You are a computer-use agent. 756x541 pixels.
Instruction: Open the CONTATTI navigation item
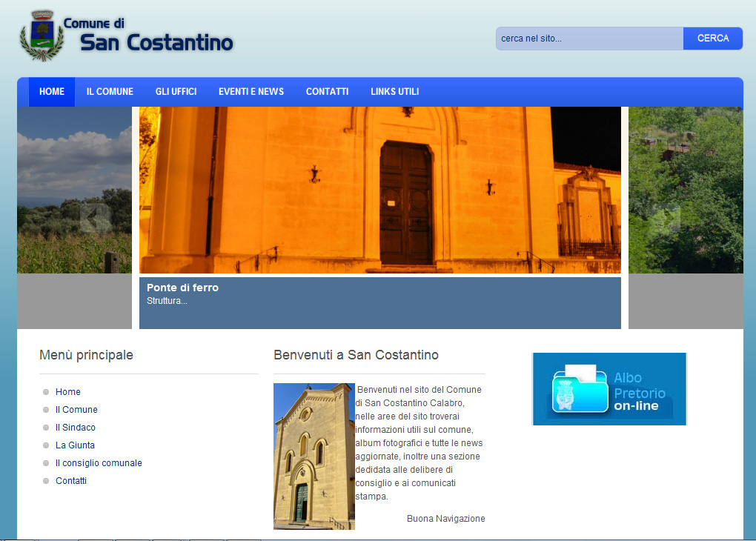tap(327, 92)
